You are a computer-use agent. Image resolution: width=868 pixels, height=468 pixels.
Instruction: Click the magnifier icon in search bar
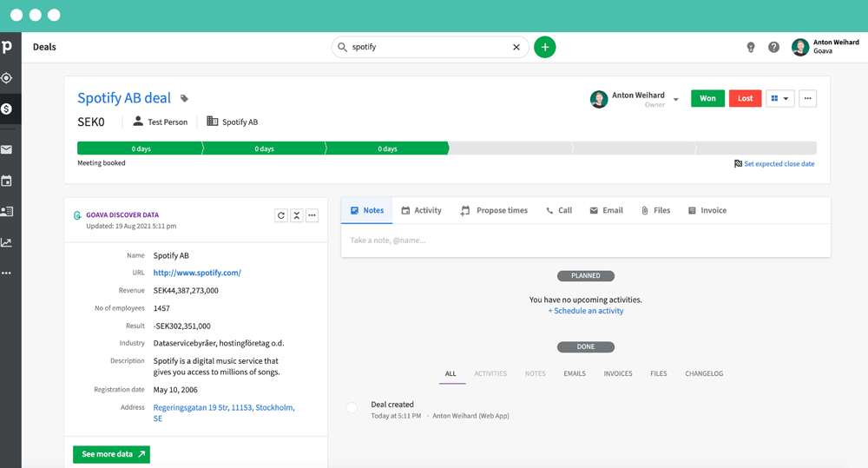coord(343,47)
